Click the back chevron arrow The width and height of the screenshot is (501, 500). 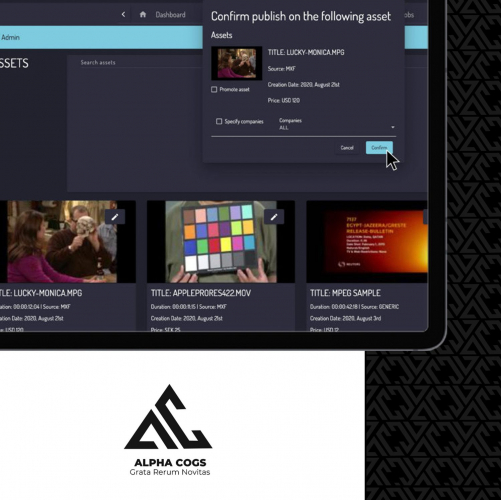pyautogui.click(x=123, y=15)
